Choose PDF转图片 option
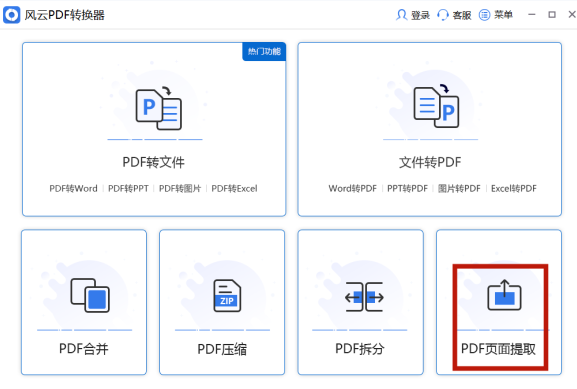 (180, 188)
